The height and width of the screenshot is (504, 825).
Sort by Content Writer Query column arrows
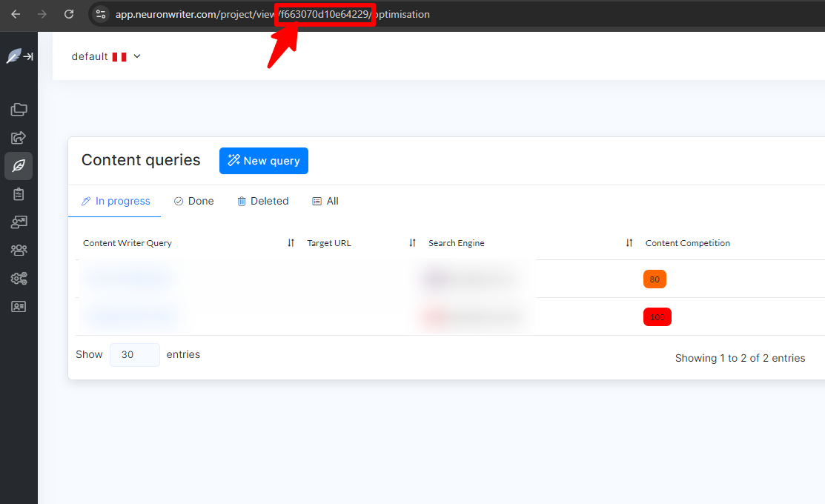click(291, 243)
